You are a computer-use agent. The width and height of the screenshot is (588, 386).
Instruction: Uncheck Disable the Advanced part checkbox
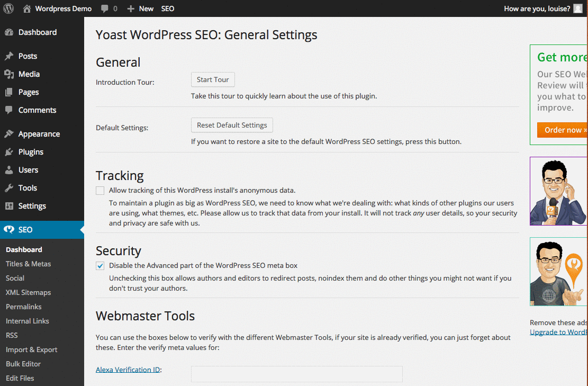tap(100, 266)
